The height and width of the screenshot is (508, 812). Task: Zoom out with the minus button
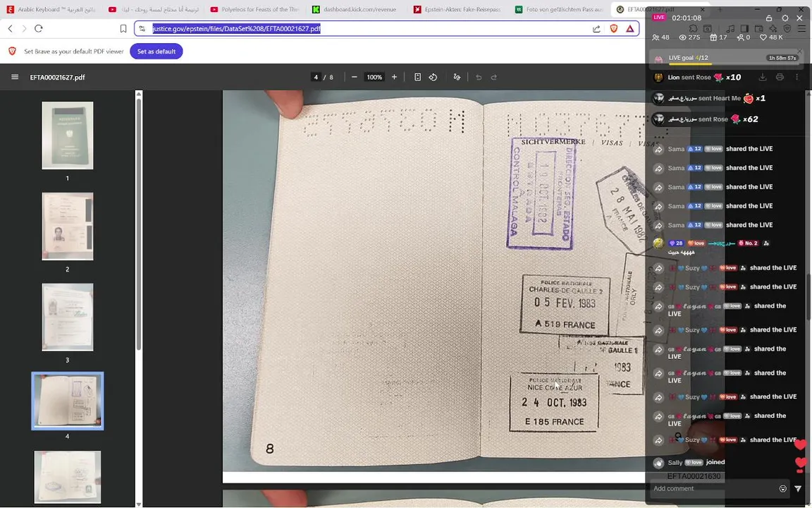coord(355,77)
